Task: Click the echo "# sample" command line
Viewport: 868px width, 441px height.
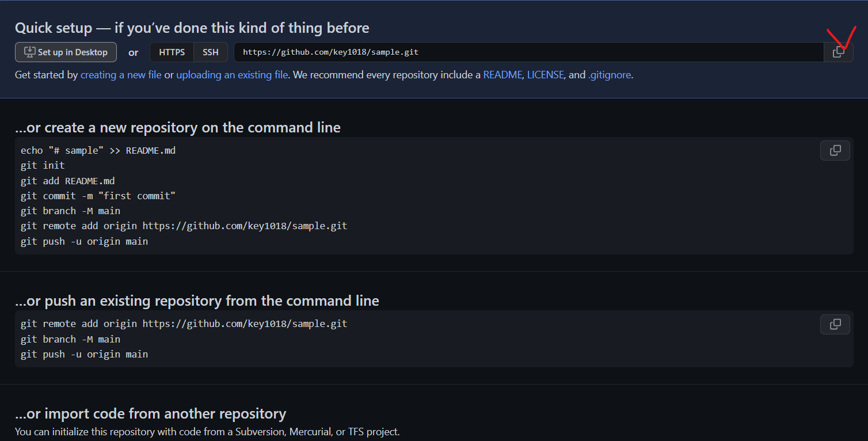Action: coord(98,150)
